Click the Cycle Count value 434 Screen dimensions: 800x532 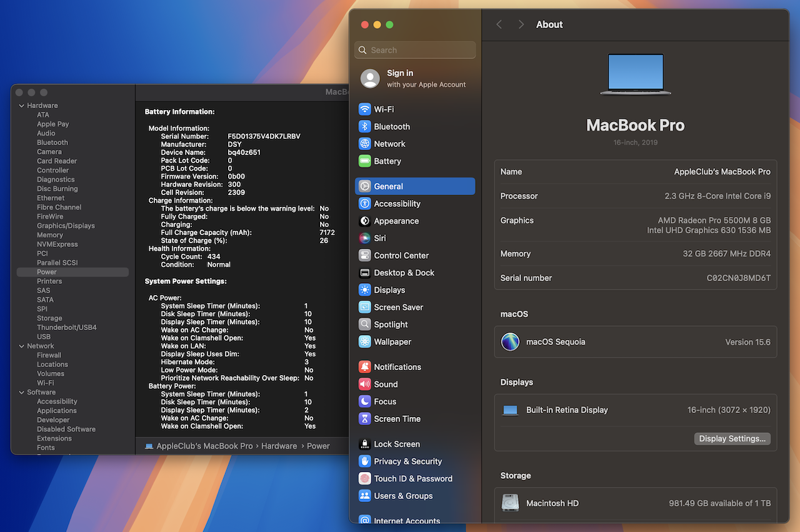pos(214,257)
